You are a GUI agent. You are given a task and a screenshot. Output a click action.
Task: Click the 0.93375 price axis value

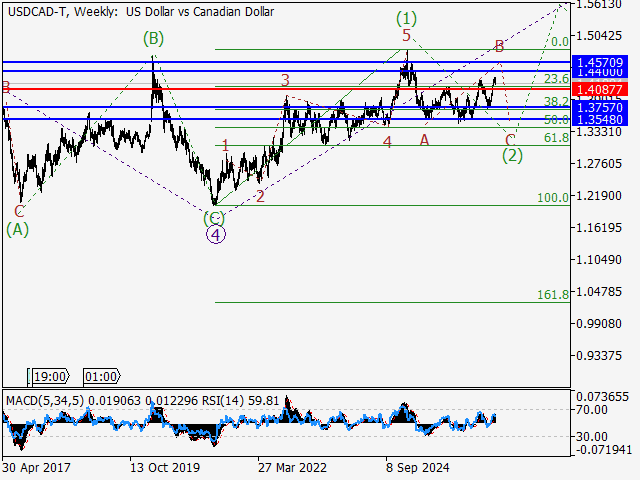tap(598, 356)
